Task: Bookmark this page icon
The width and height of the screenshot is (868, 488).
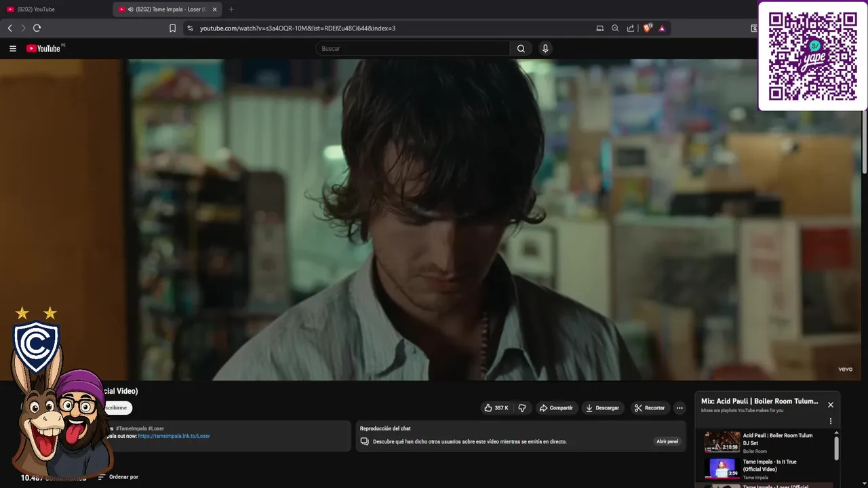Action: tap(172, 28)
